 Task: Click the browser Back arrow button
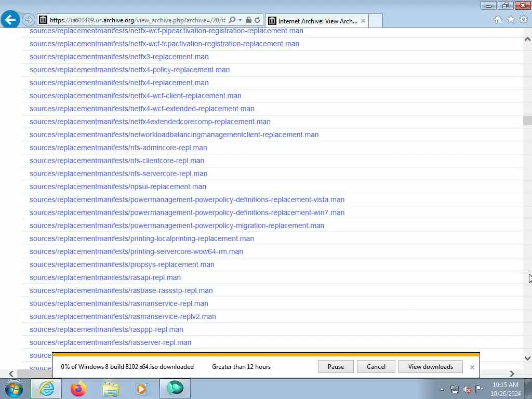(x=10, y=20)
